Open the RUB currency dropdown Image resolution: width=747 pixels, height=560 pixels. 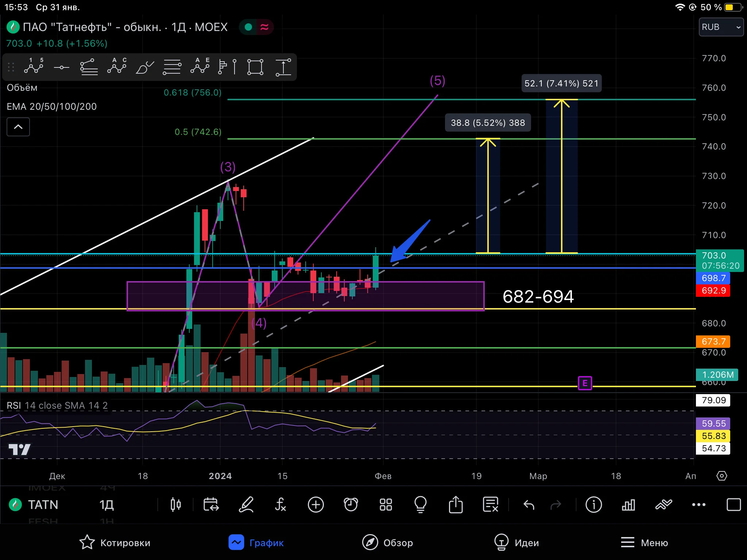tap(721, 27)
